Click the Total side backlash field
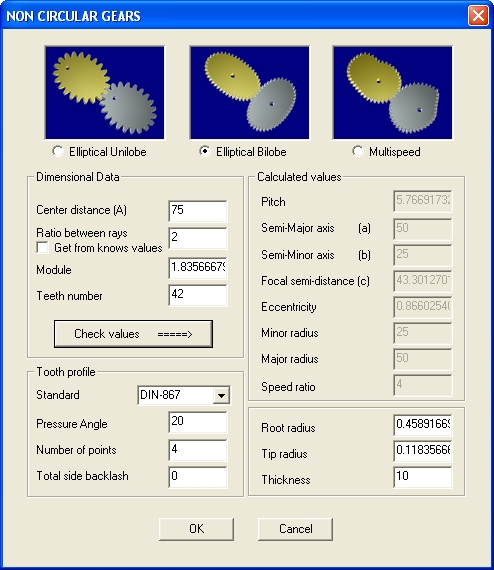The image size is (494, 570). 198,477
